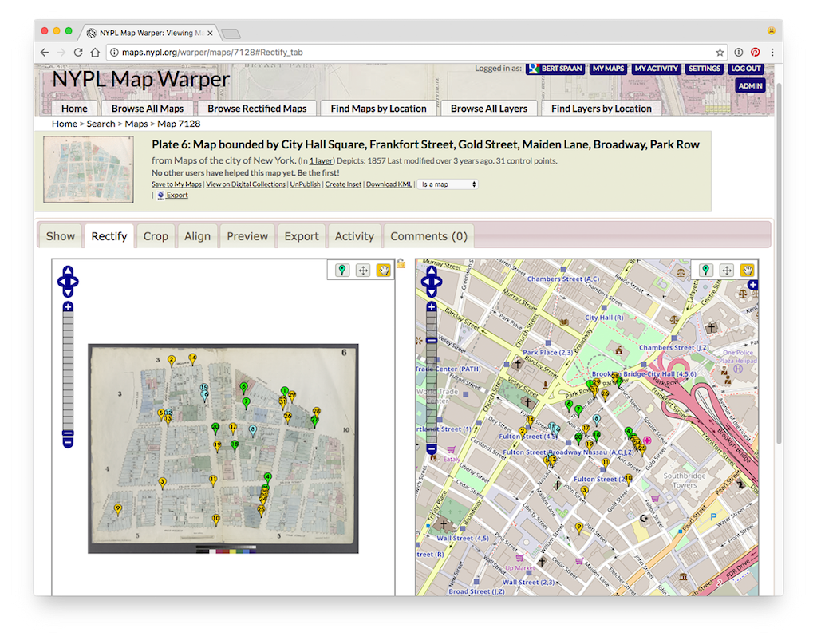Open the '1 layer' link

pyautogui.click(x=321, y=160)
